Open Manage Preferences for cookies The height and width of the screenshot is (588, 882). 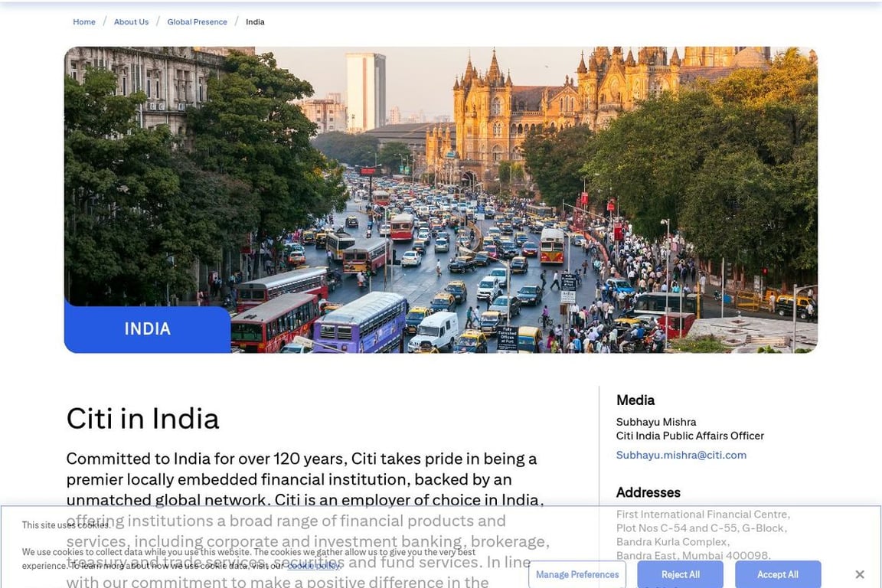[577, 574]
